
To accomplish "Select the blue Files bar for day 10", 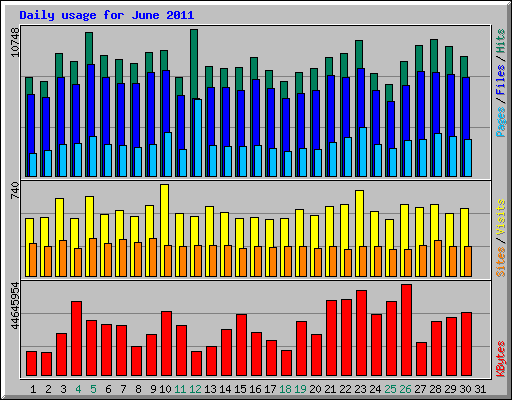I will click(x=166, y=101).
